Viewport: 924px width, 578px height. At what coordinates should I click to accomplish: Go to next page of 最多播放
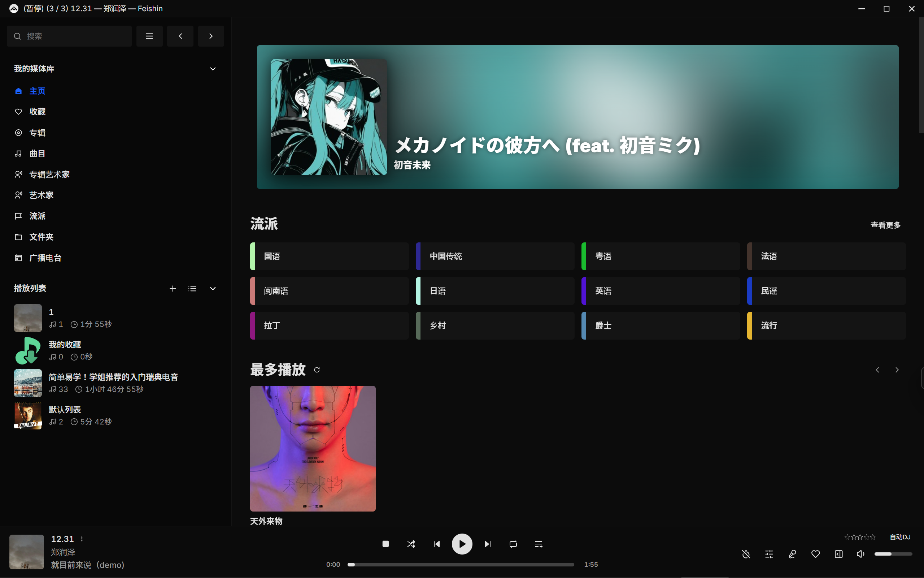897,370
